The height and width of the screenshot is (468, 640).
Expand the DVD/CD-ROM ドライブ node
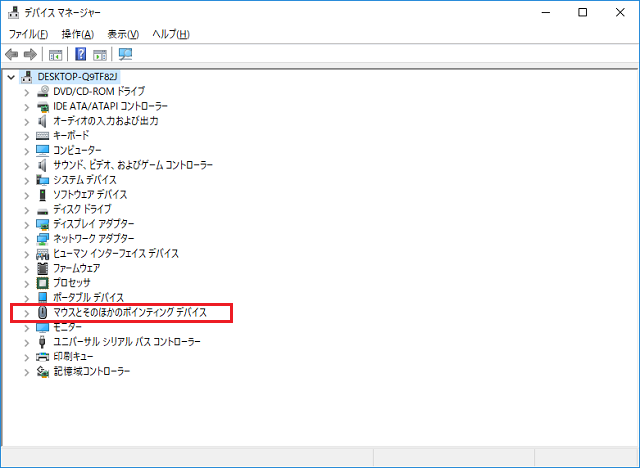point(27,93)
